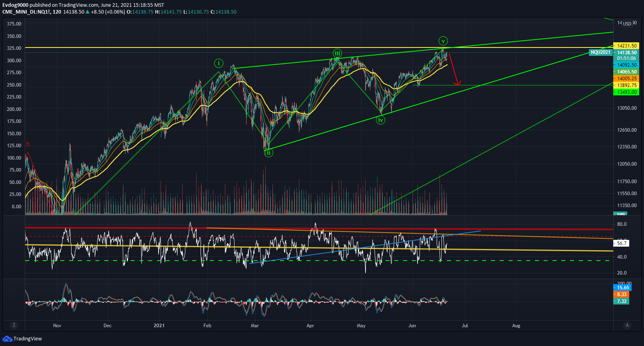Click the red downward arrow drawing
The height and width of the screenshot is (346, 644).
pyautogui.click(x=454, y=69)
